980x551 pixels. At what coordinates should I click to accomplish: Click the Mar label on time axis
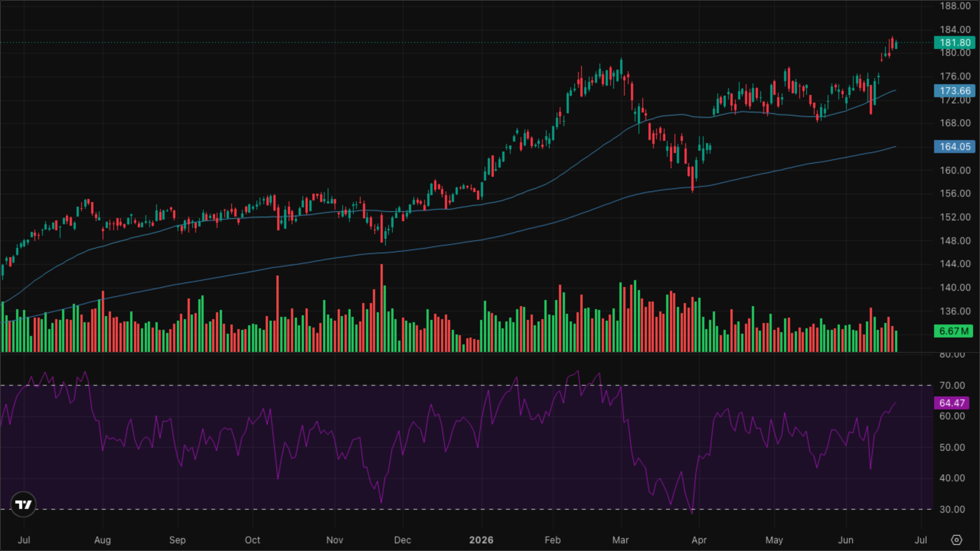[x=620, y=540]
